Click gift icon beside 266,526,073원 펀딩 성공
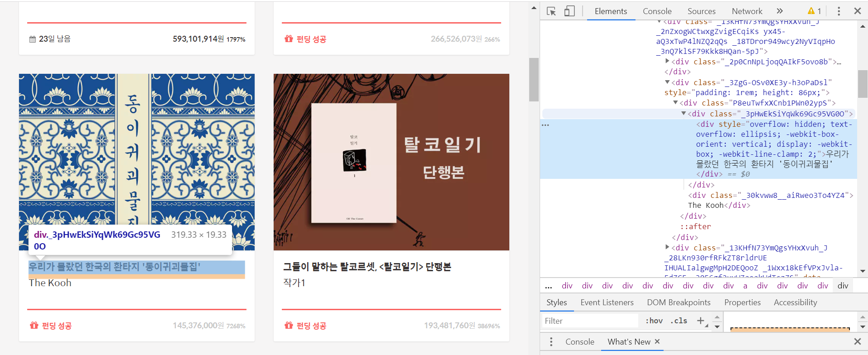 click(289, 39)
